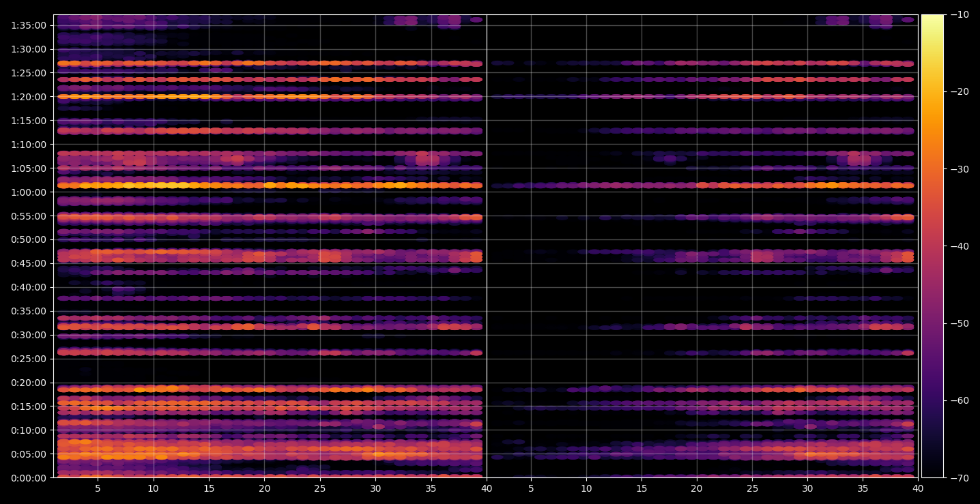Image resolution: width=980 pixels, height=504 pixels.
Task: Select the 1:35:00 y-axis tick label
Action: 29,25
